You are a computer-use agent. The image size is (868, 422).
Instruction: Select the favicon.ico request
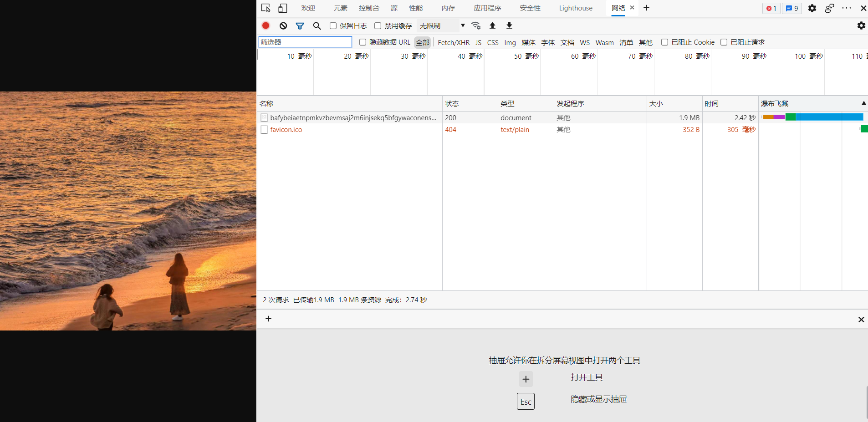click(286, 130)
